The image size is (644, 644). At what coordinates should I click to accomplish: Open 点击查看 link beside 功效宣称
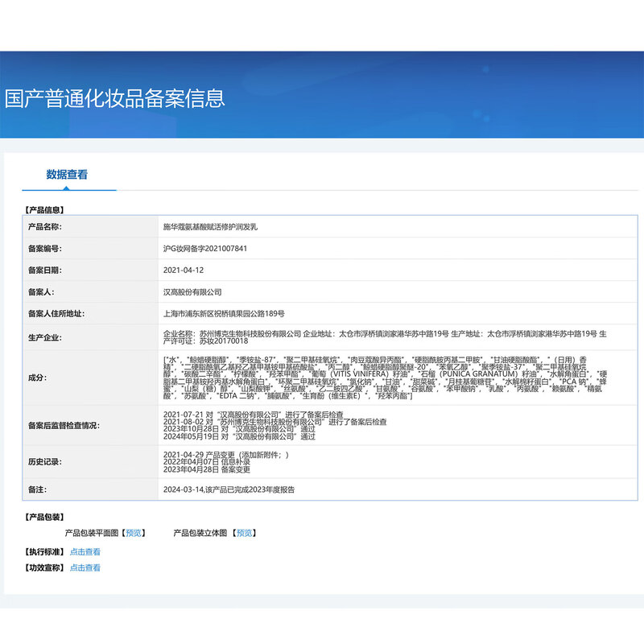[85, 568]
